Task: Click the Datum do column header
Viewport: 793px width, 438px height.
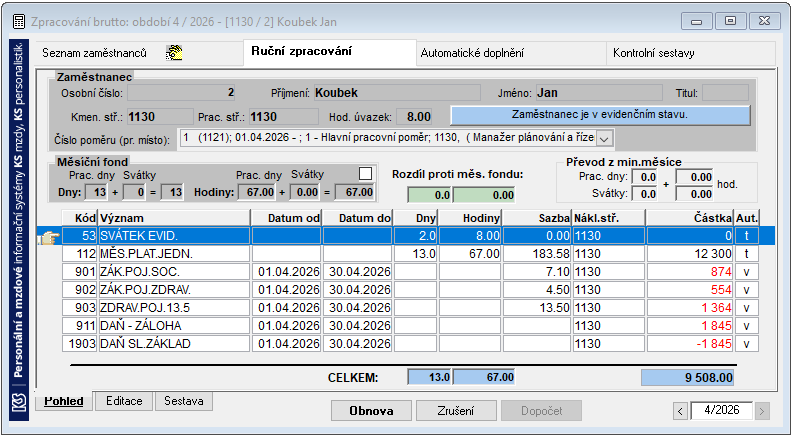Action: point(358,218)
